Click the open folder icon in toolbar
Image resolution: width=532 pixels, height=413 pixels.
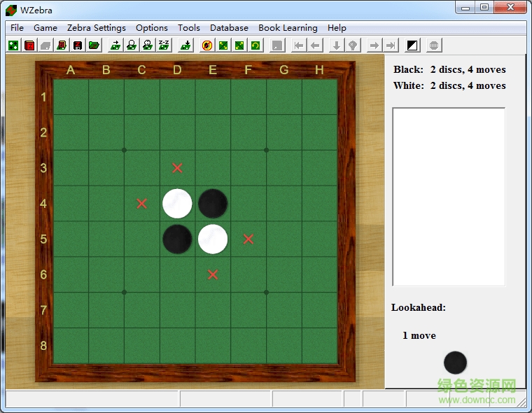click(94, 45)
